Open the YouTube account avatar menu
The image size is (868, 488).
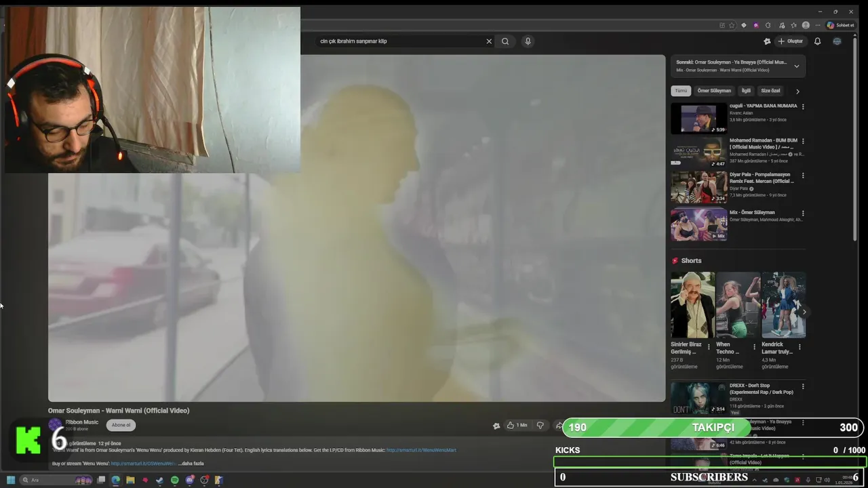coord(837,41)
